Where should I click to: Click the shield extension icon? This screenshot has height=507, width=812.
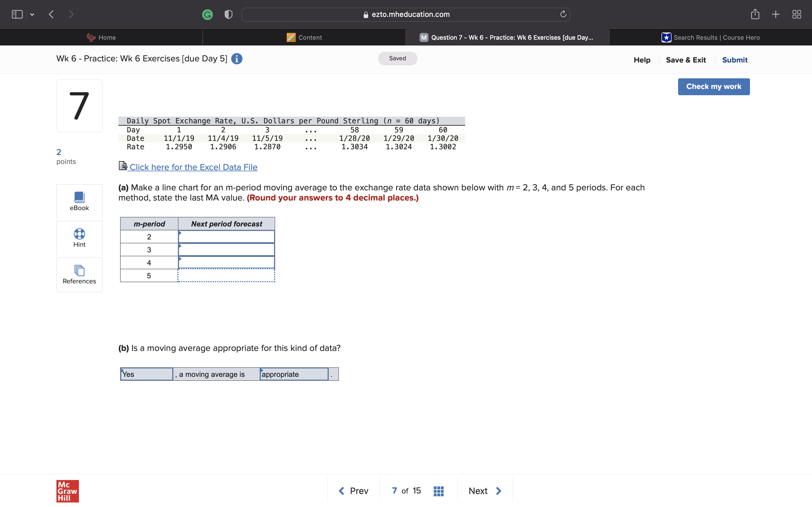point(228,14)
